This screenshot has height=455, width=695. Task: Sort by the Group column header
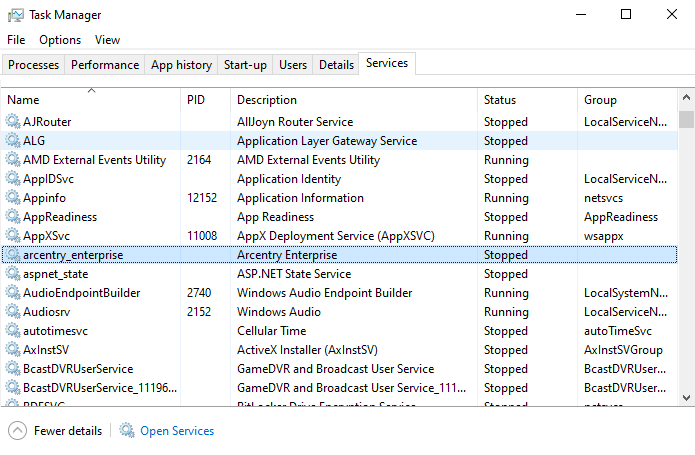click(628, 99)
